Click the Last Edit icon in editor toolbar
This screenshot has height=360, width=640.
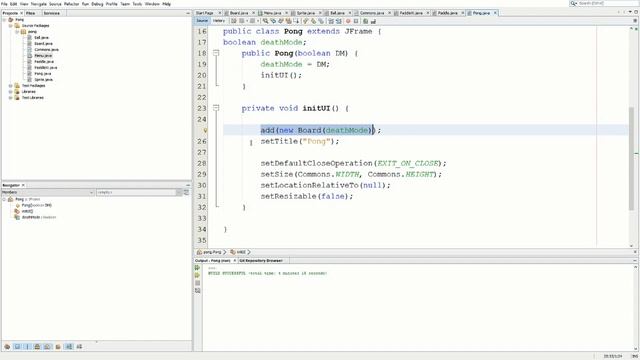pos(233,21)
